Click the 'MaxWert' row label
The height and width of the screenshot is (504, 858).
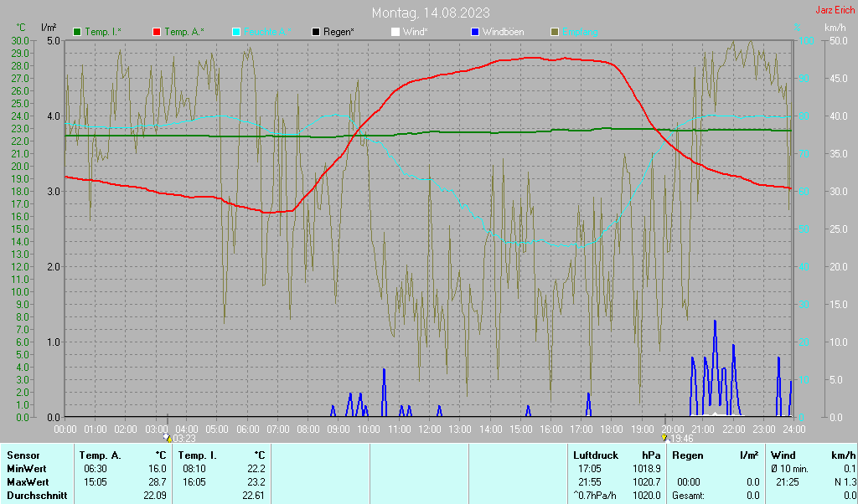point(28,483)
